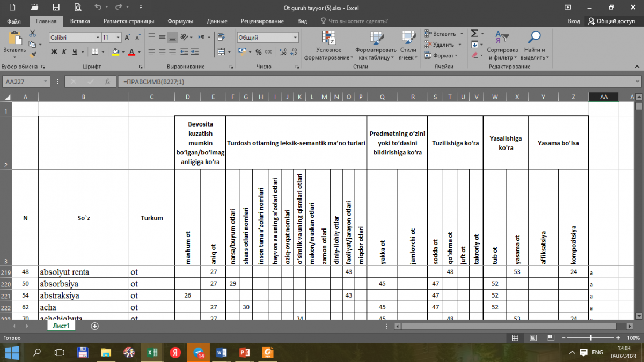Switch to the Формулы ribbon tab
The width and height of the screenshot is (644, 362).
tap(180, 21)
